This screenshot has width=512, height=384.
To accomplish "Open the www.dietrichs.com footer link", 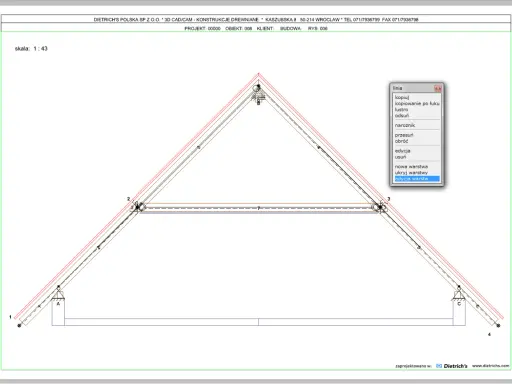I will click(x=491, y=366).
